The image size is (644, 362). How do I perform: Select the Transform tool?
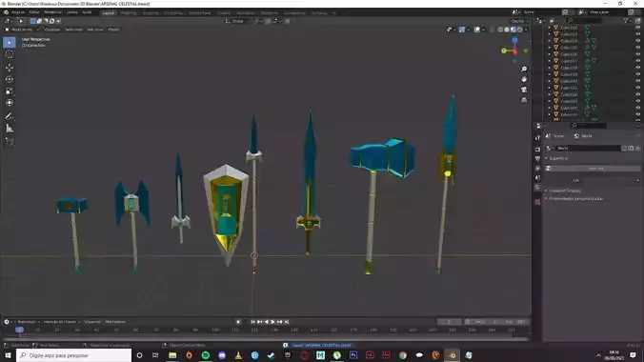pyautogui.click(x=10, y=103)
